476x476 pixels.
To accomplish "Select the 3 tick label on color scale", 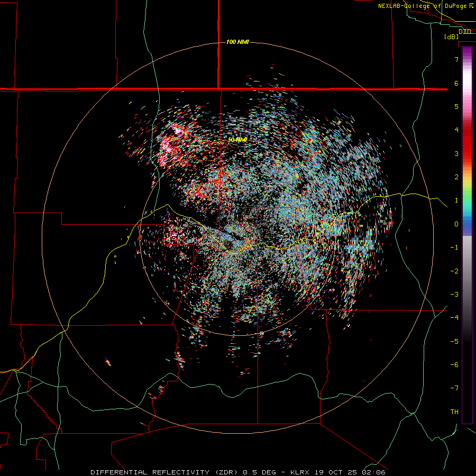I will pyautogui.click(x=456, y=153).
